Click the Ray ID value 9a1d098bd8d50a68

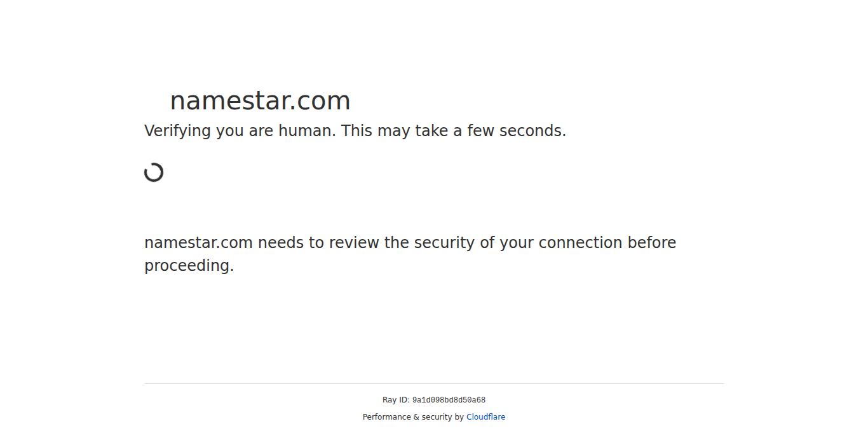(449, 401)
